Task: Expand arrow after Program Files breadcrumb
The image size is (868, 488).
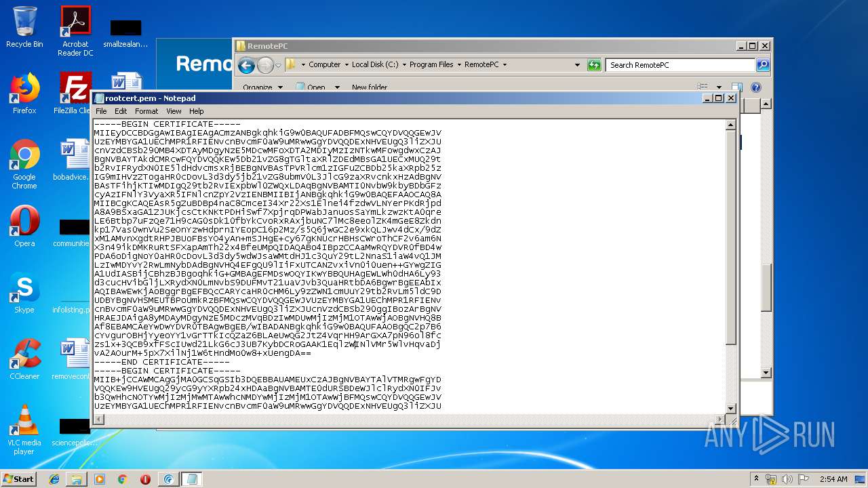Action: (459, 65)
